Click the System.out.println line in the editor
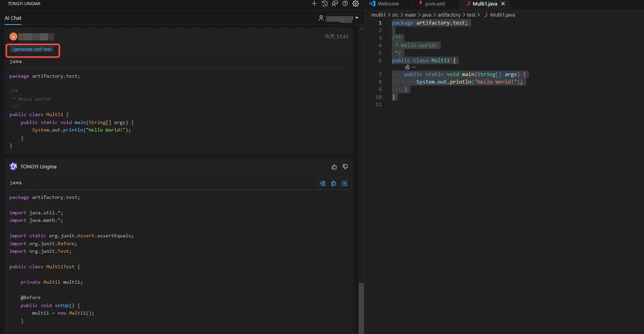 [470, 82]
